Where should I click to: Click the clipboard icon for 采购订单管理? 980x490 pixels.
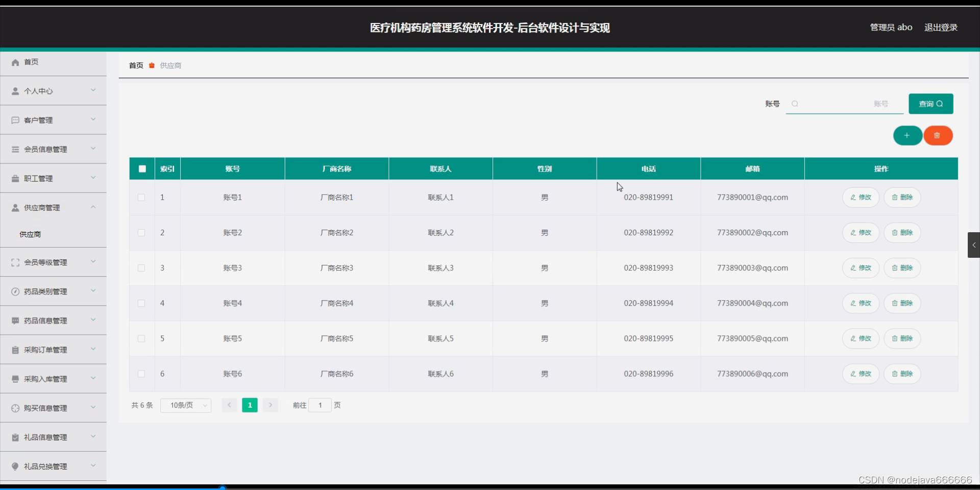15,350
